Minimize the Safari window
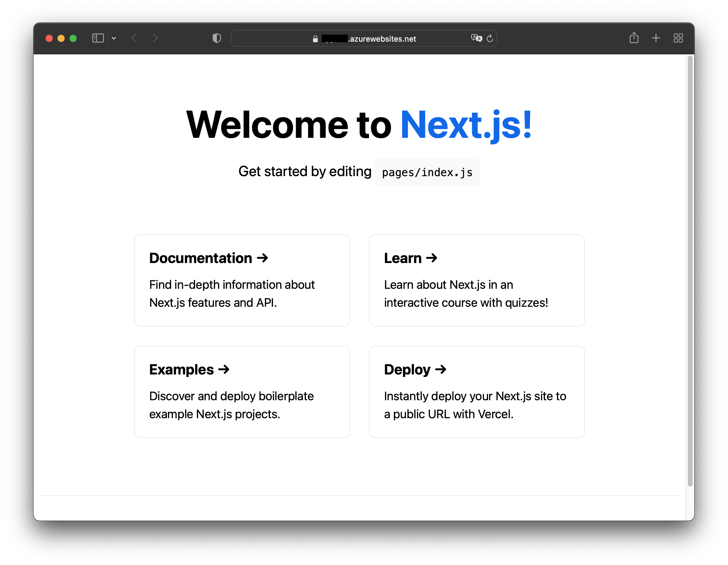 pos(61,38)
